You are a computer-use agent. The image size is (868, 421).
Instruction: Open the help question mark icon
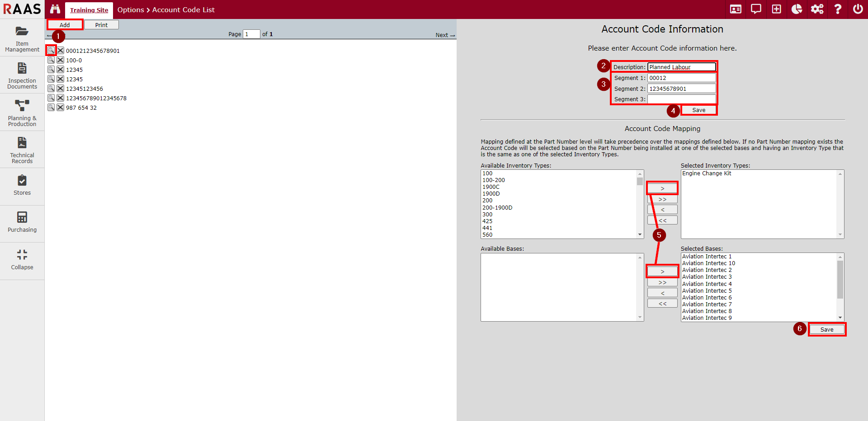(838, 9)
